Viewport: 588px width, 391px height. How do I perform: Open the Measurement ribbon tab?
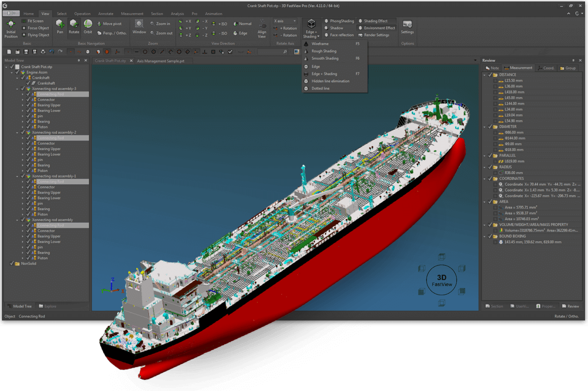point(132,14)
